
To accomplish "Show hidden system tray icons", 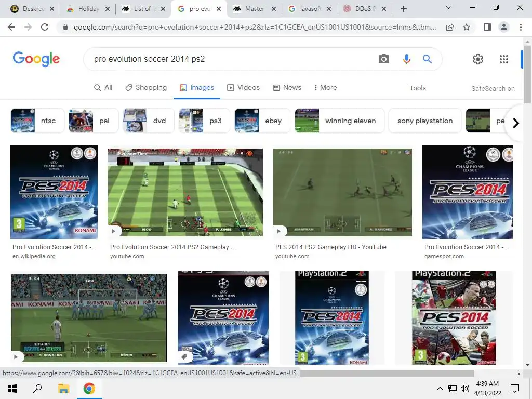I will (440, 389).
